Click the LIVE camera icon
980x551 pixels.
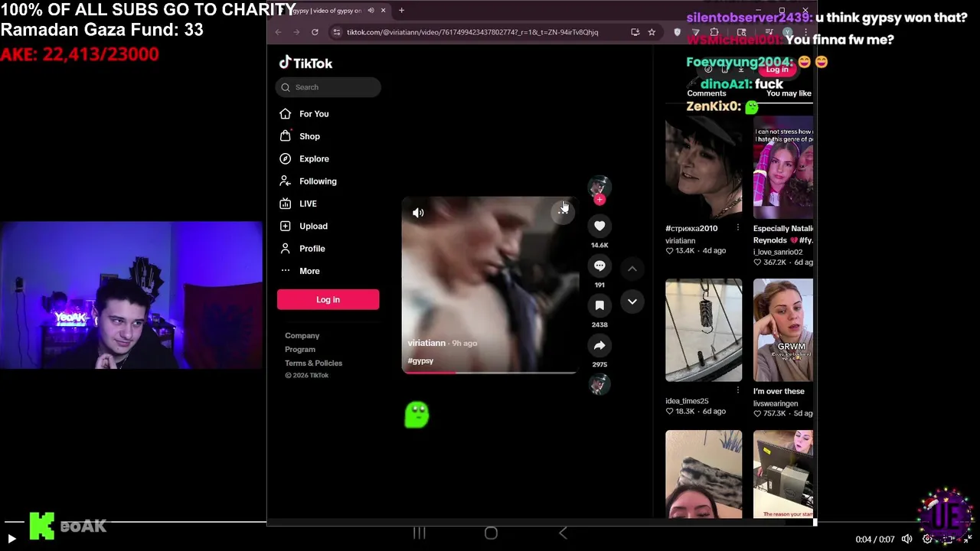[285, 204]
